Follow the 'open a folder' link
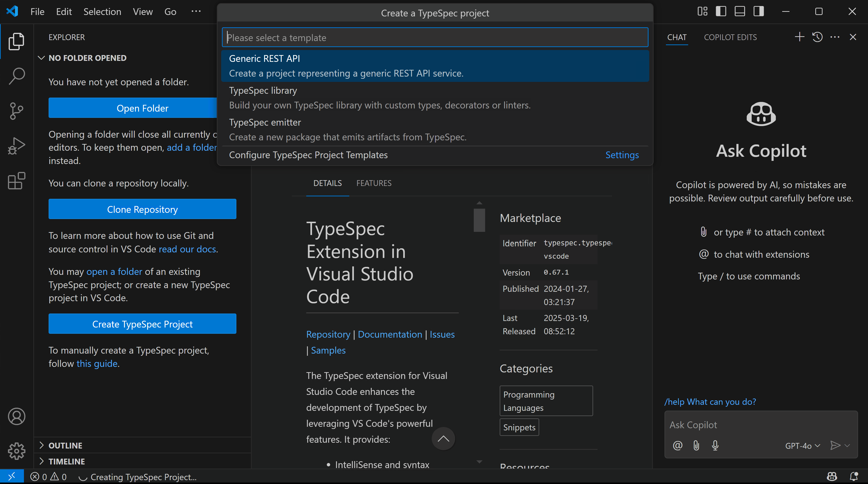Viewport: 868px width, 484px height. tap(114, 272)
